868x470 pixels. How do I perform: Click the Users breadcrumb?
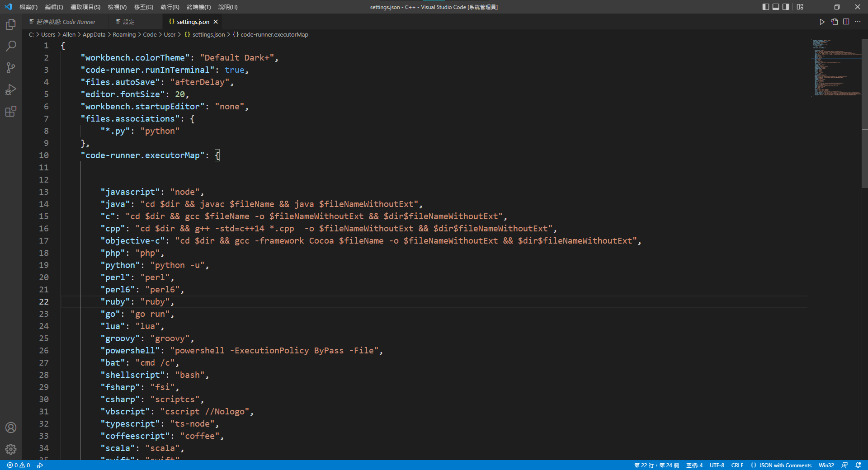[48, 34]
